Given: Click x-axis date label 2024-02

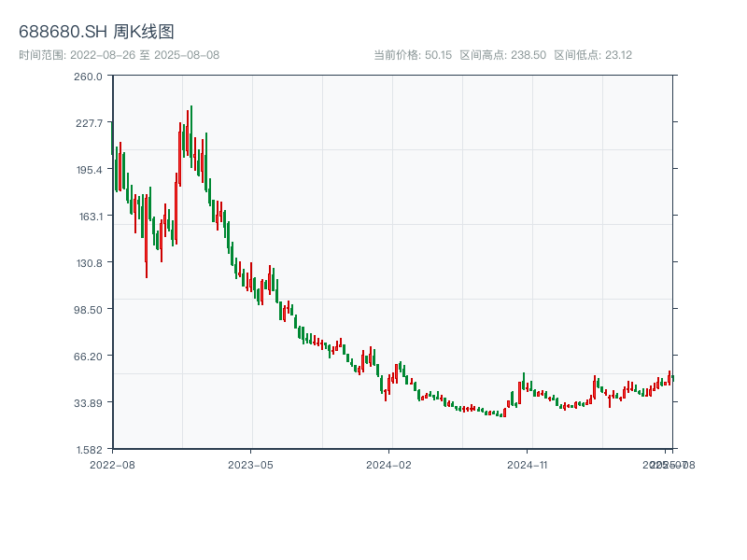Looking at the screenshot, I should click(x=388, y=465).
